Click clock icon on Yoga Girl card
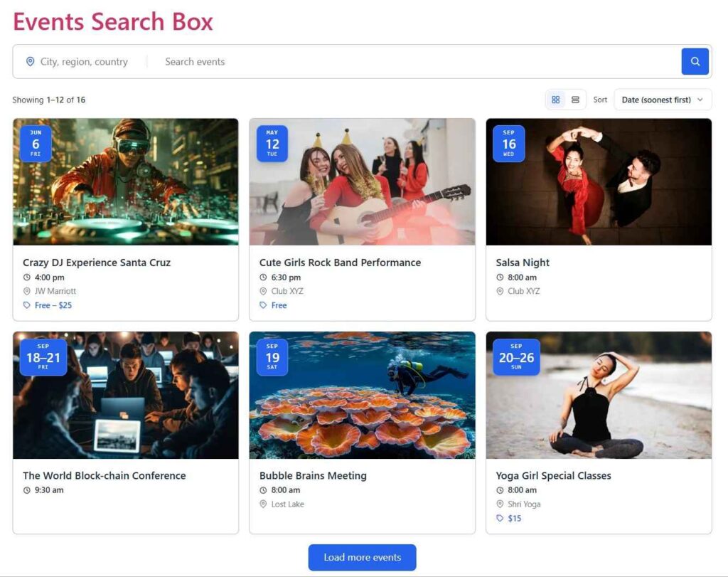Viewport: 728px width, 577px height. 500,490
